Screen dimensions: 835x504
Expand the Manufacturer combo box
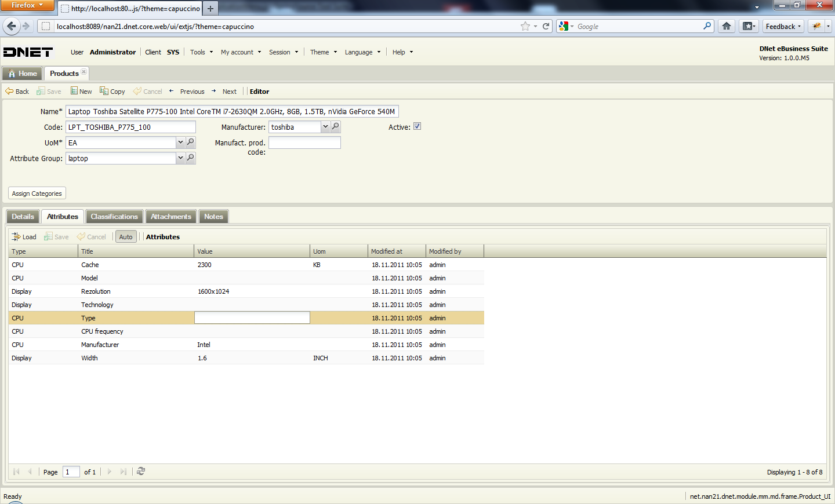tap(325, 126)
